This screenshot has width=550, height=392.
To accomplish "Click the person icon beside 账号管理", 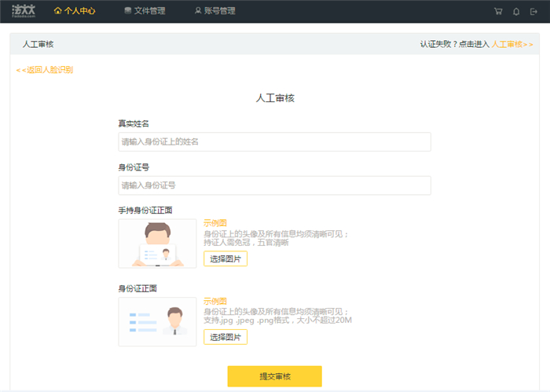I will [198, 11].
